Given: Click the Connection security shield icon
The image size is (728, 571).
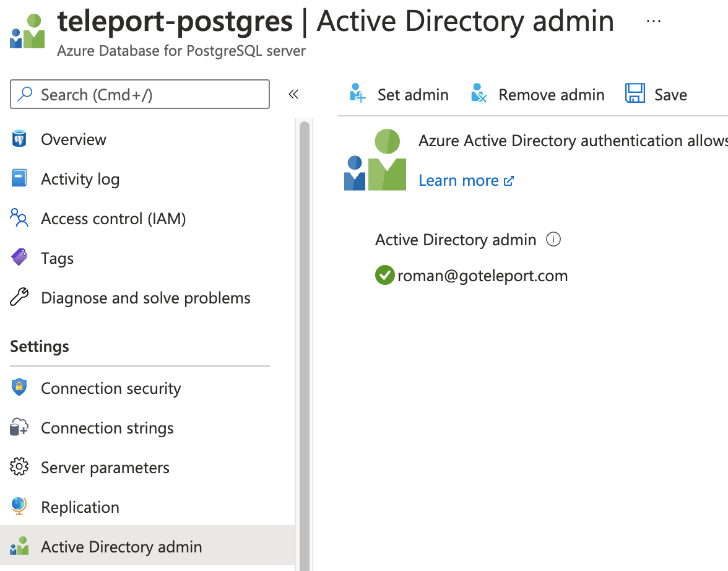Looking at the screenshot, I should [19, 388].
